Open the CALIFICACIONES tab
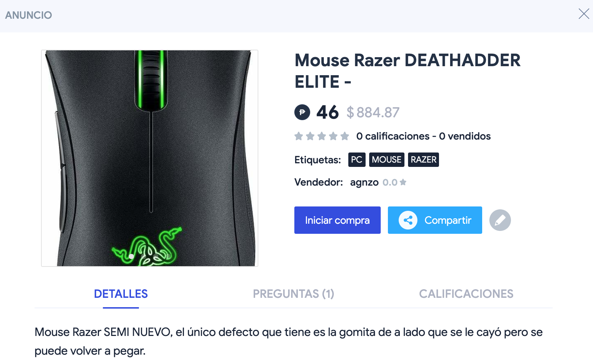 coord(466,294)
